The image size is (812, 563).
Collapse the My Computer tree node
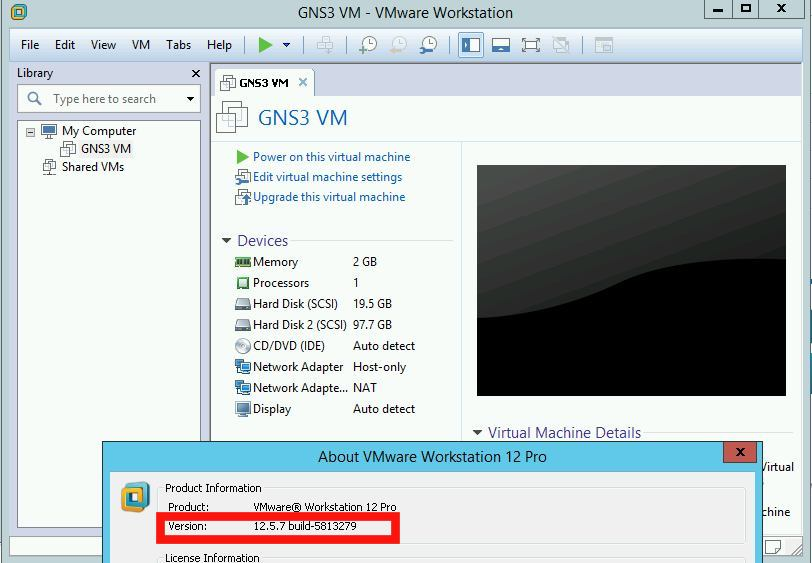[x=31, y=132]
